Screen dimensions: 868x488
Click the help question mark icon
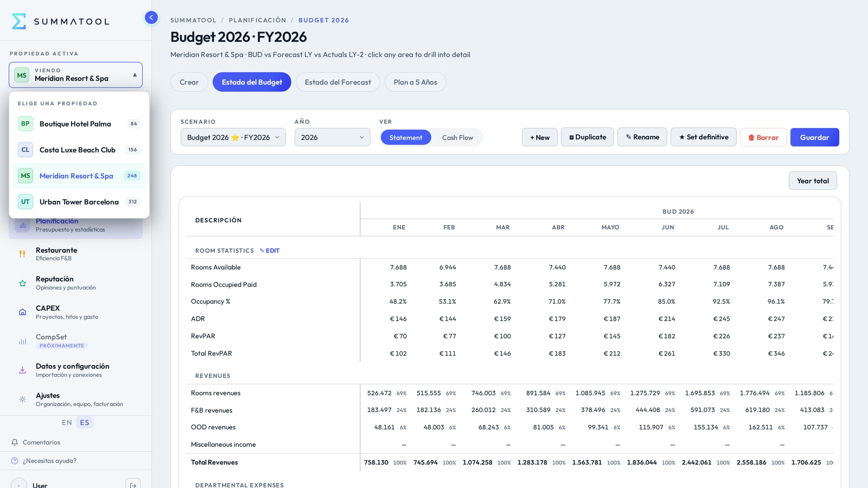14,461
